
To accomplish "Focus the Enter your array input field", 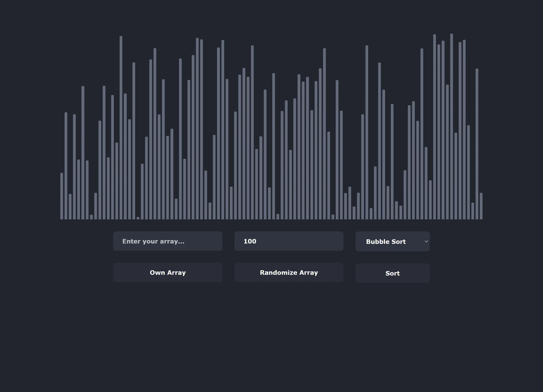I will (x=168, y=241).
